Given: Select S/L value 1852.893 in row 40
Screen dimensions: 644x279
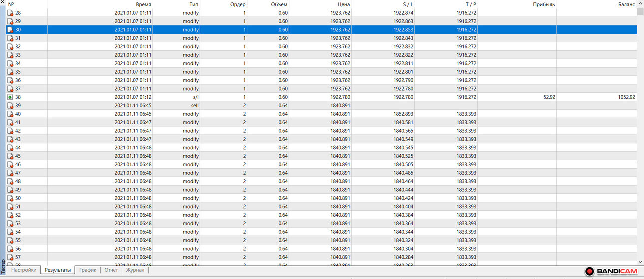Looking at the screenshot, I should click(x=403, y=114).
